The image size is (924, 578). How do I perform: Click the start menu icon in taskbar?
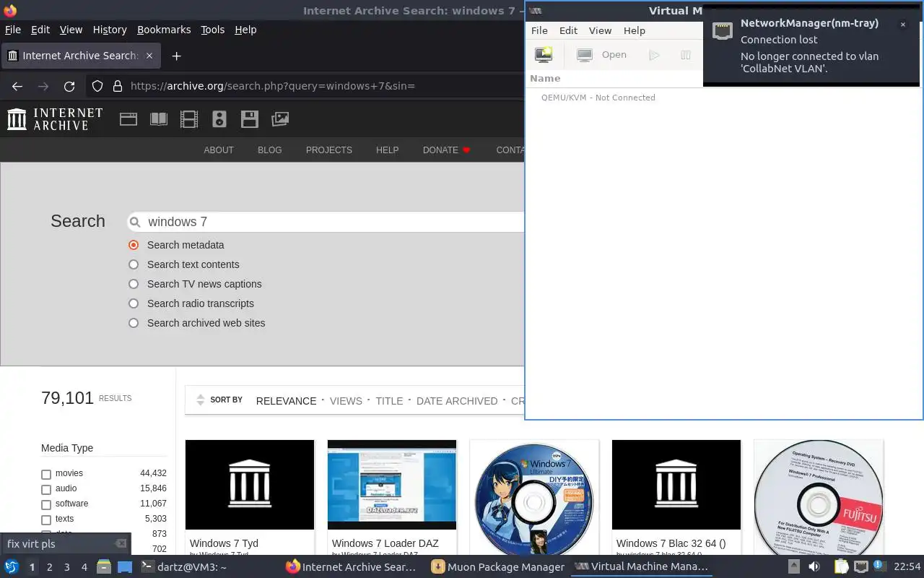pos(11,566)
